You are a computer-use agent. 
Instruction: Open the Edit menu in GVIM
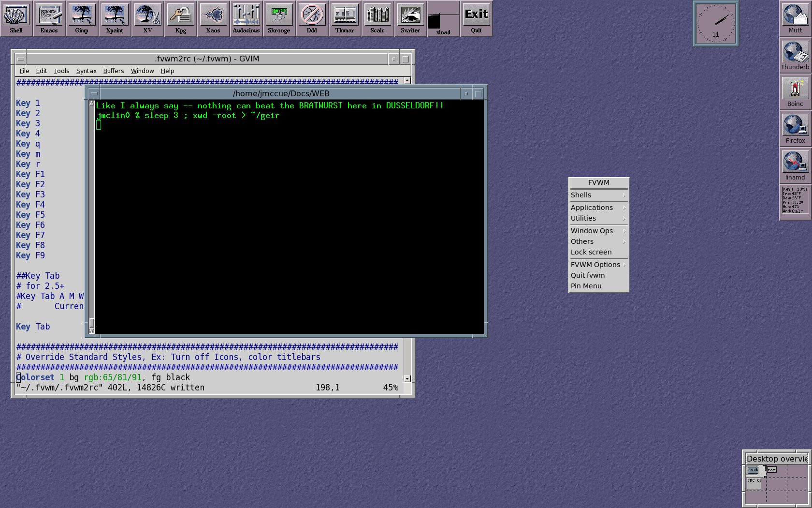pos(42,71)
